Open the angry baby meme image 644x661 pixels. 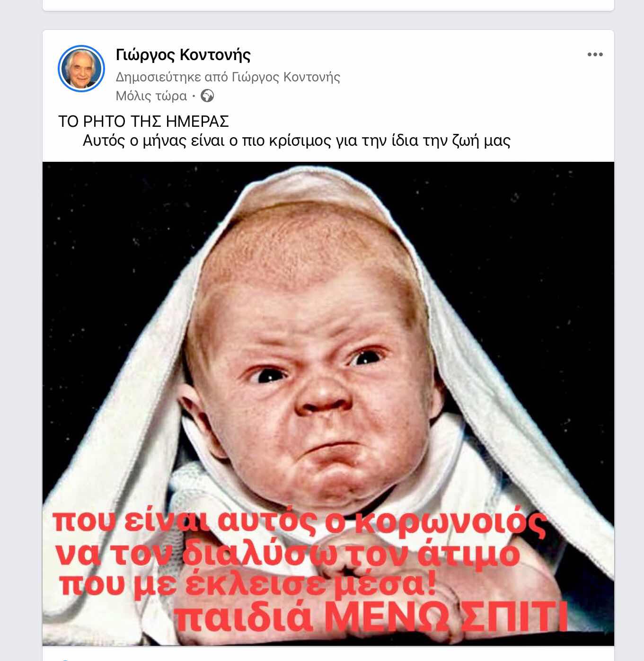tap(328, 404)
